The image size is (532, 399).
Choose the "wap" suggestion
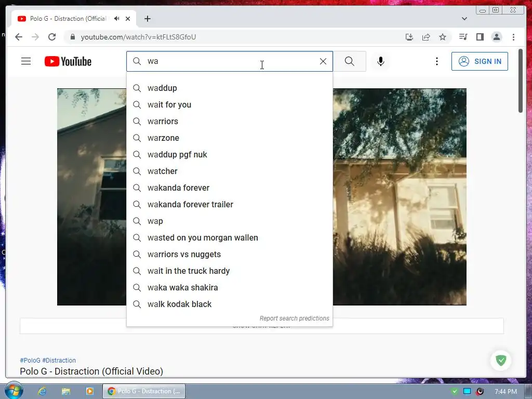[229, 221]
